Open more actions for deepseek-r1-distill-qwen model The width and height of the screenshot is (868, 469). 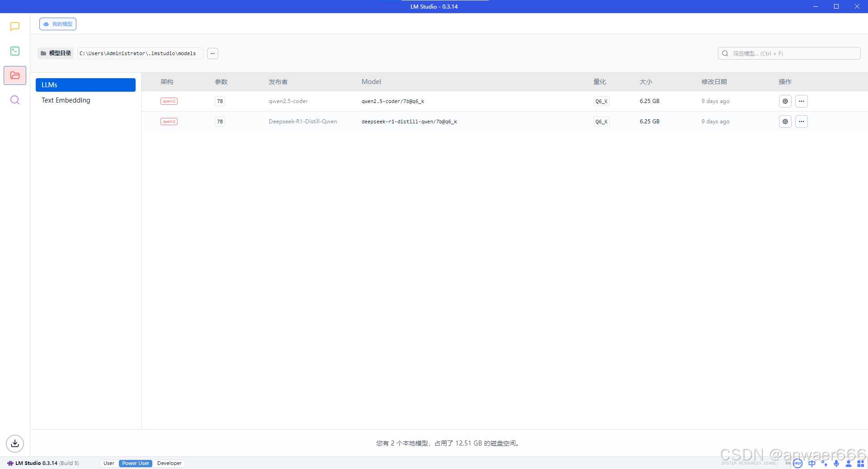802,122
